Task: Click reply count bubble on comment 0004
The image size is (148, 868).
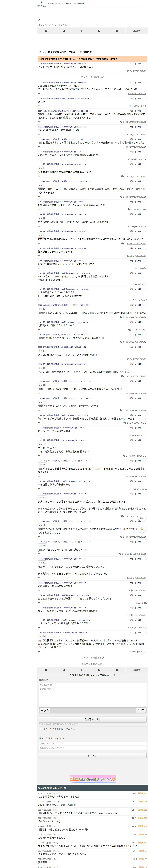Action: coord(122,122)
